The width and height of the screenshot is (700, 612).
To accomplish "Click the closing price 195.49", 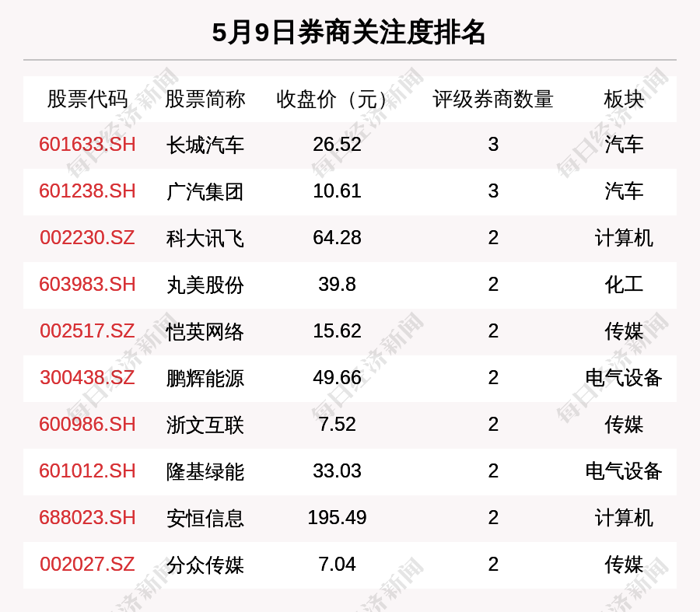I will tap(337, 518).
